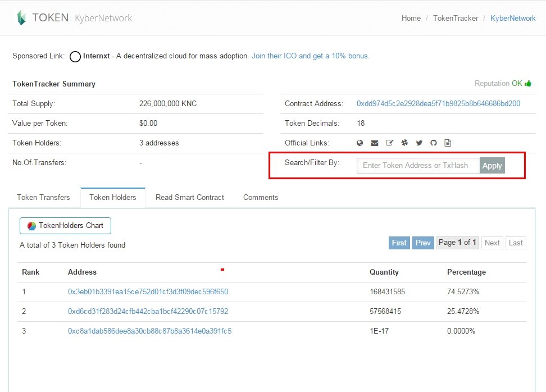The width and height of the screenshot is (546, 392).
Task: Open rank 2 holder address 0xd6cd31...
Action: click(148, 311)
